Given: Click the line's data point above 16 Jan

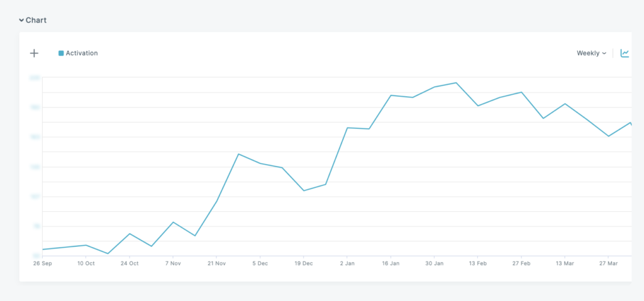Looking at the screenshot, I should click(391, 96).
